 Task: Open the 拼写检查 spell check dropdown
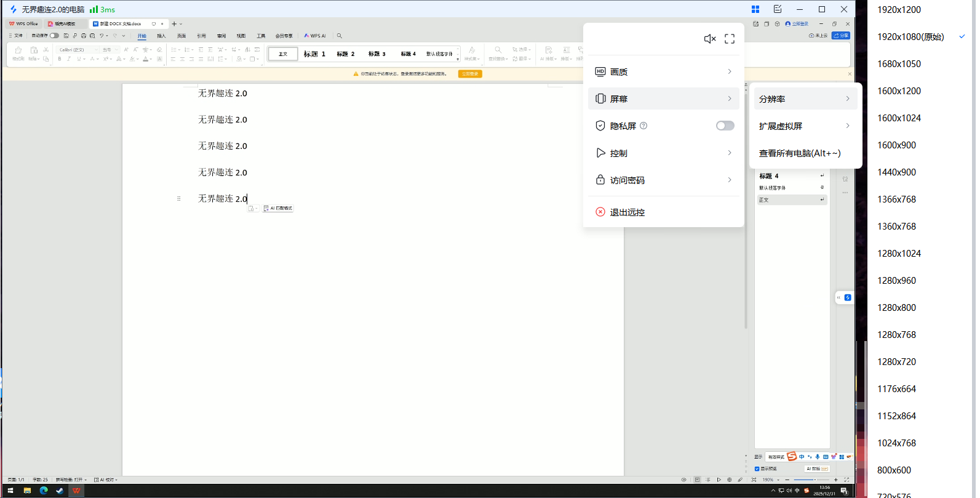tap(71, 480)
